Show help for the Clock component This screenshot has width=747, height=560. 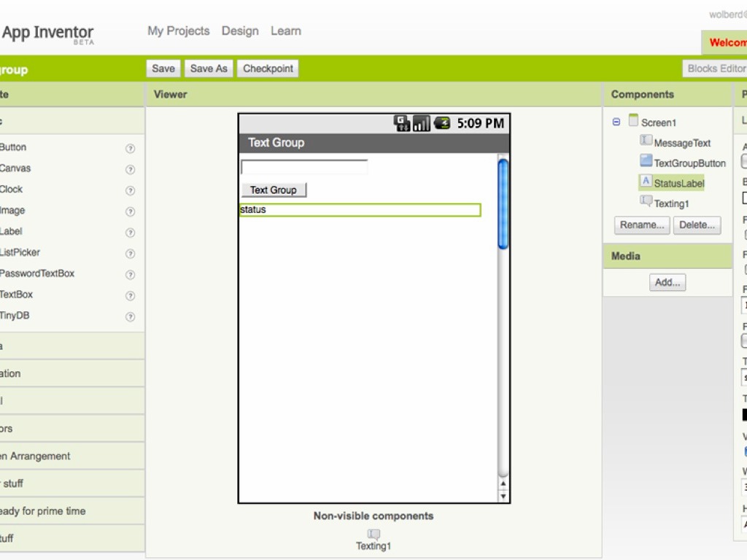(x=130, y=190)
